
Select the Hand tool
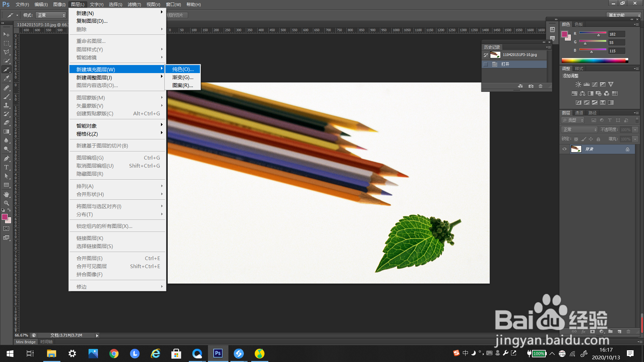click(6, 194)
